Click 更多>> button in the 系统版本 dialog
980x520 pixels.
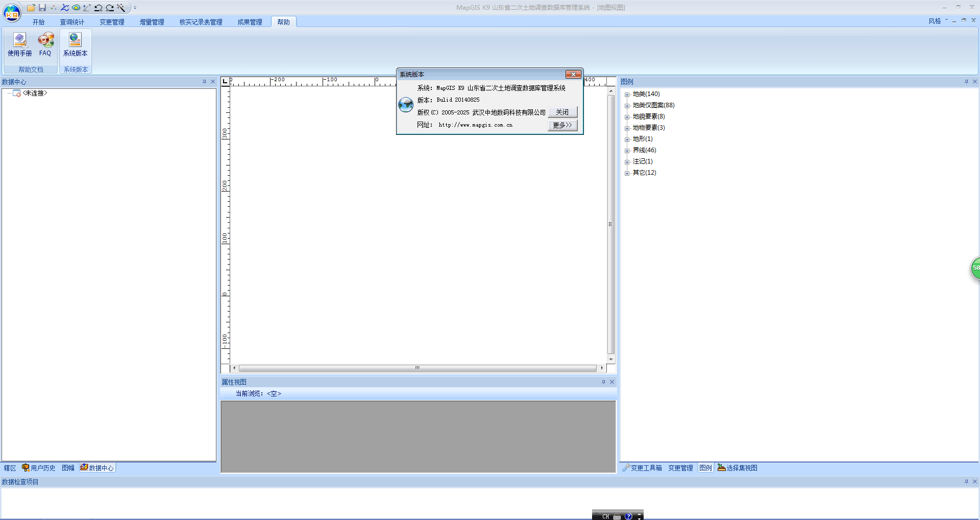click(x=562, y=125)
